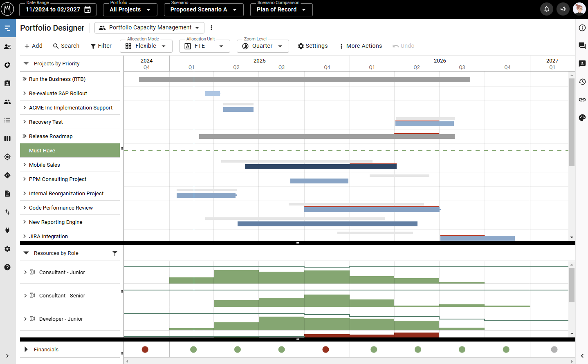The image size is (588, 364).
Task: Collapse Resources by Role section
Action: pyautogui.click(x=26, y=253)
